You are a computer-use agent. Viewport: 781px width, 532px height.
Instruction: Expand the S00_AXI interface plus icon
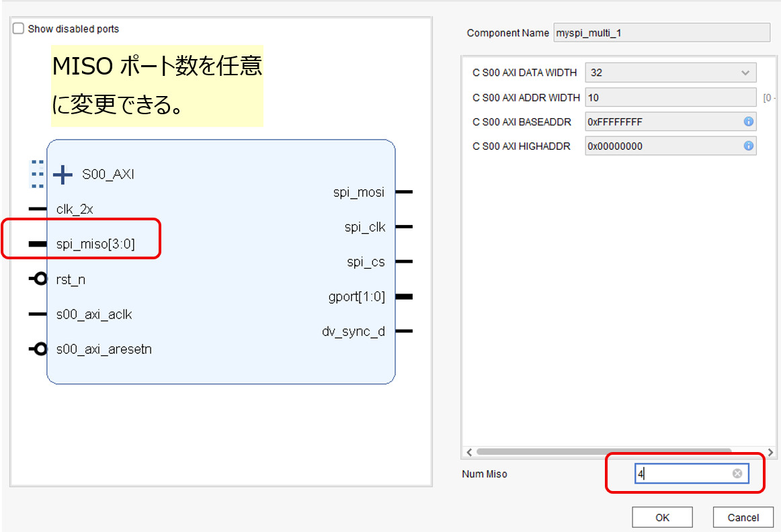[x=63, y=175]
